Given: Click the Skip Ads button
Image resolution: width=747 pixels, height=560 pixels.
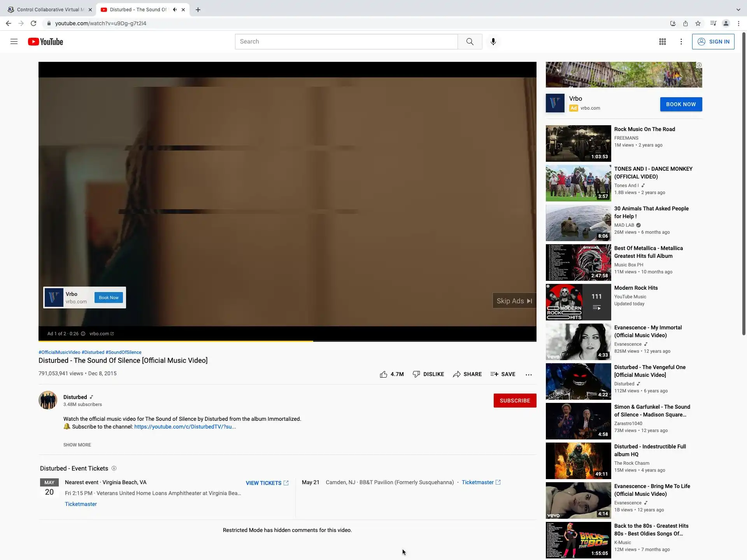Looking at the screenshot, I should click(514, 301).
